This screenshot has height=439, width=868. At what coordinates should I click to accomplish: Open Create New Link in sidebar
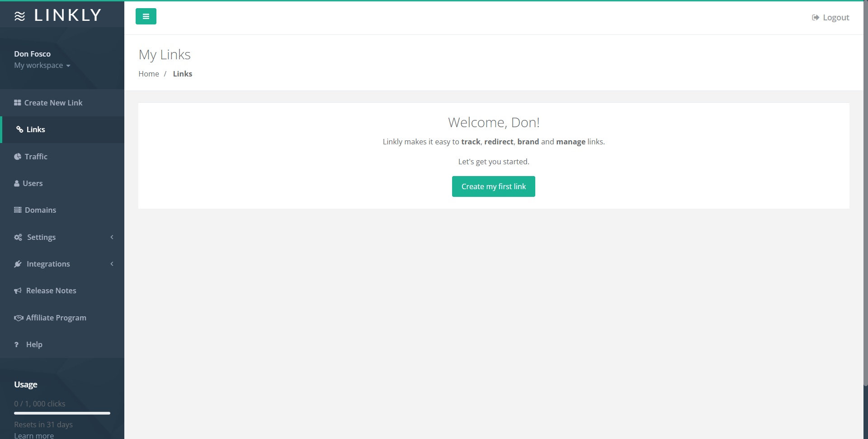coord(62,103)
